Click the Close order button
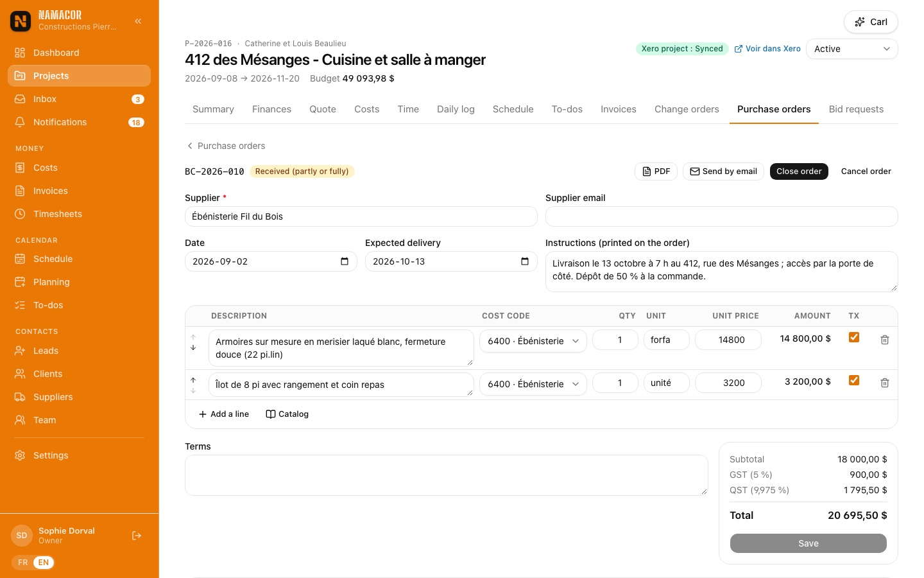Screen dimensions: 924x578 point(799,171)
